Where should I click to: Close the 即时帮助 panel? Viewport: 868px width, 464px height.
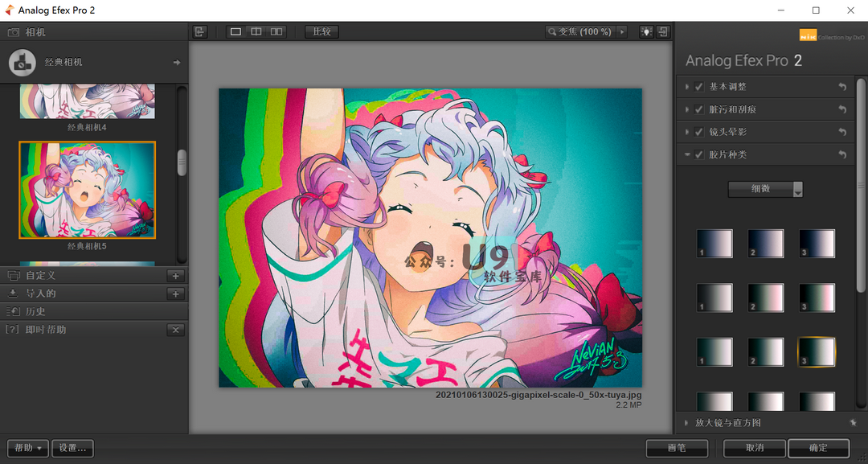[175, 330]
